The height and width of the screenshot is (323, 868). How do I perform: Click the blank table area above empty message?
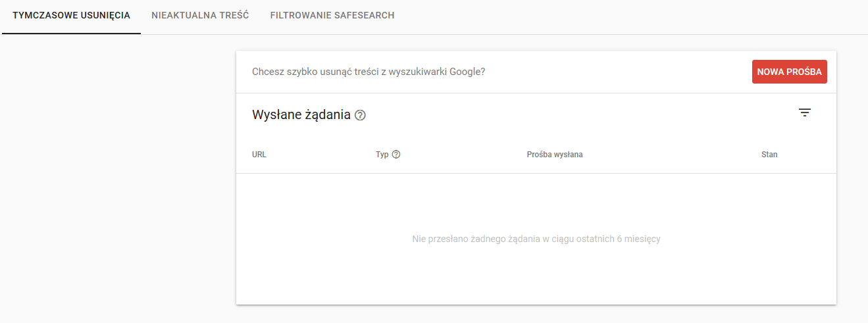point(536,201)
